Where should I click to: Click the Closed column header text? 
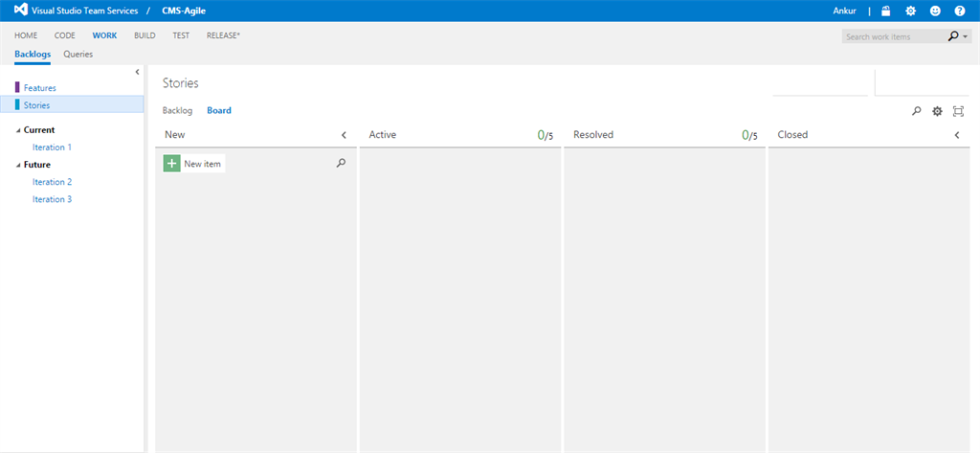point(792,134)
